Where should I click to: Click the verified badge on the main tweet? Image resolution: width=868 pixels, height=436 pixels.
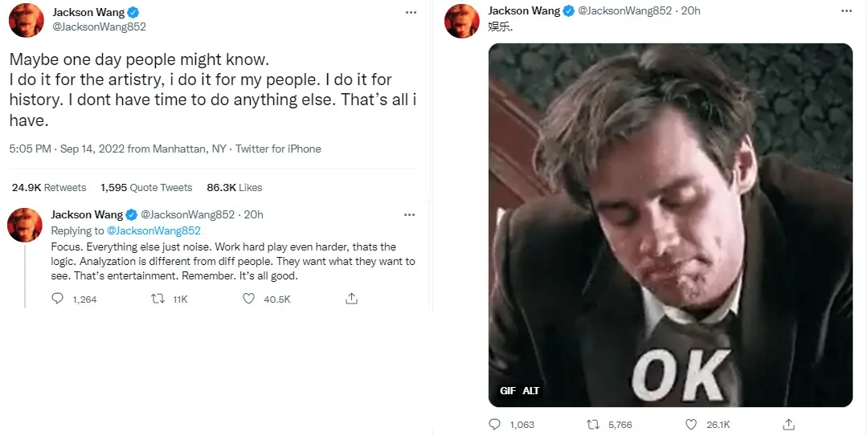tap(133, 12)
